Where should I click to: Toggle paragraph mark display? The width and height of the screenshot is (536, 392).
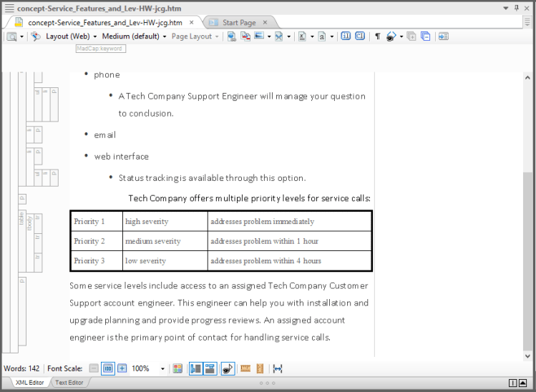tap(377, 36)
